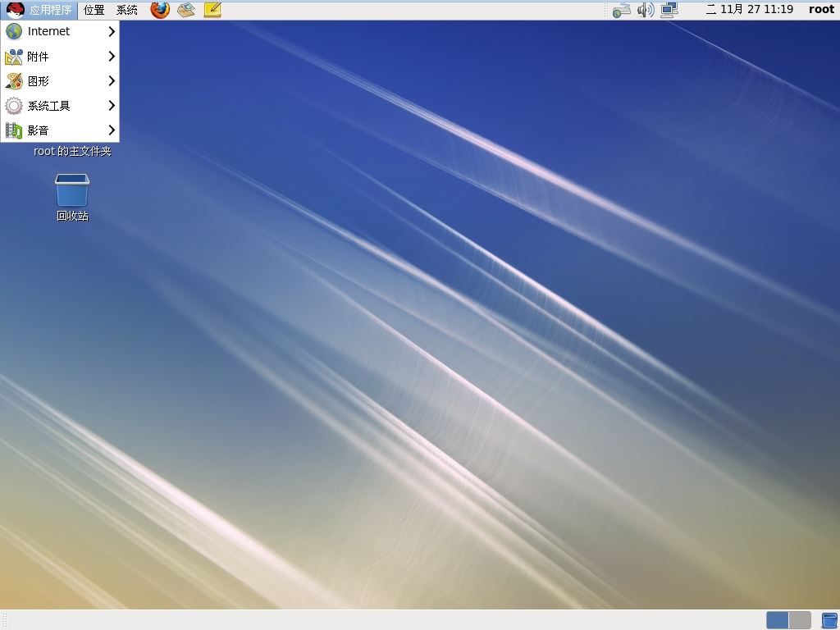This screenshot has width=840, height=630.
Task: Expand the 图形 submenu arrow
Action: pyautogui.click(x=112, y=81)
